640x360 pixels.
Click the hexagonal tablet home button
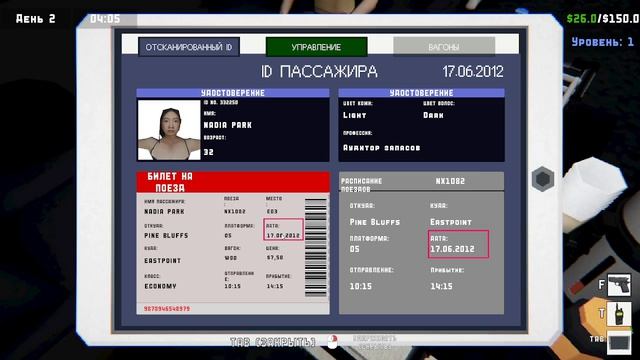pyautogui.click(x=543, y=179)
